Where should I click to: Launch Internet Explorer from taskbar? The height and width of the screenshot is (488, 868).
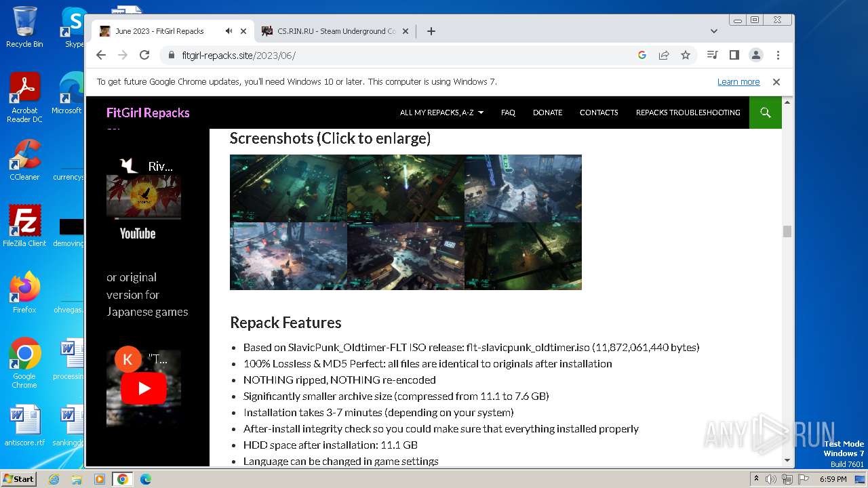pos(54,479)
